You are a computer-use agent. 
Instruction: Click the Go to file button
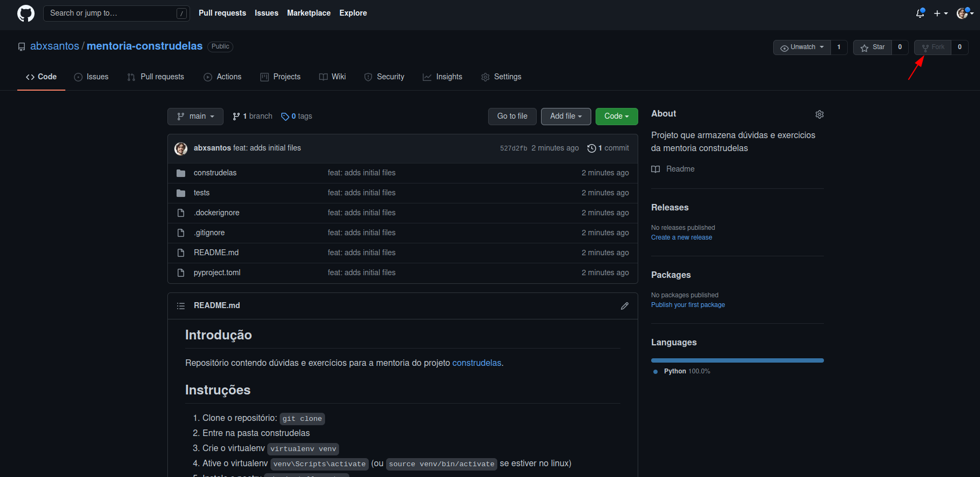point(512,116)
